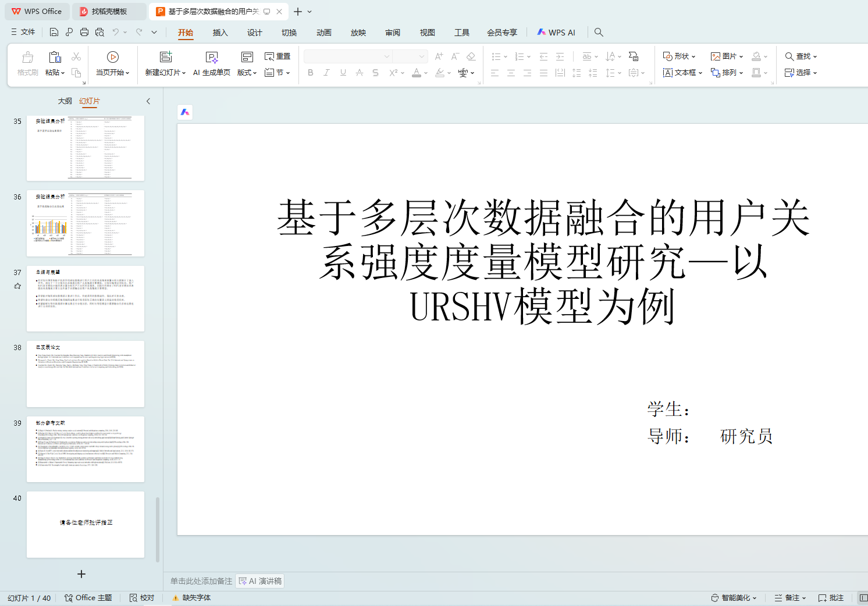Click the 缺失字体 warning in status bar
868x606 pixels.
191,598
